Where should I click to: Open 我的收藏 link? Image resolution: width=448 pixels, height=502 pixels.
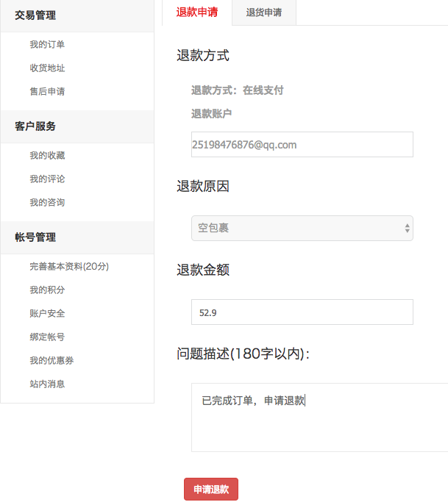pos(47,156)
